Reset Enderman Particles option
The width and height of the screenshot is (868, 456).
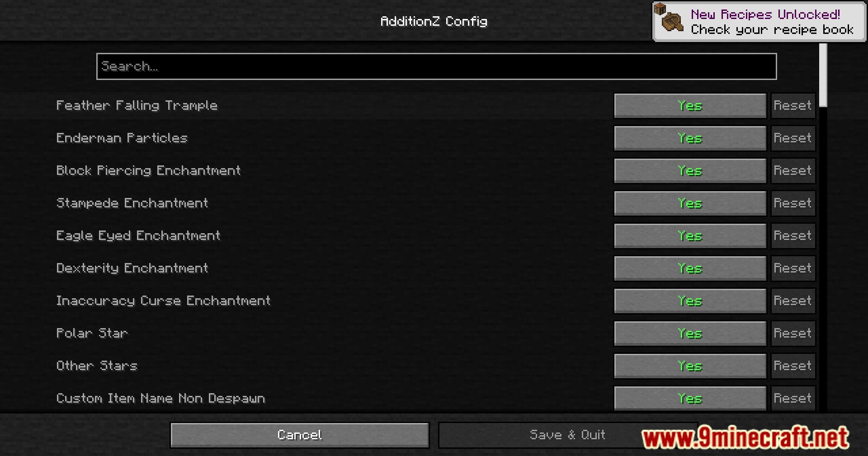(793, 138)
